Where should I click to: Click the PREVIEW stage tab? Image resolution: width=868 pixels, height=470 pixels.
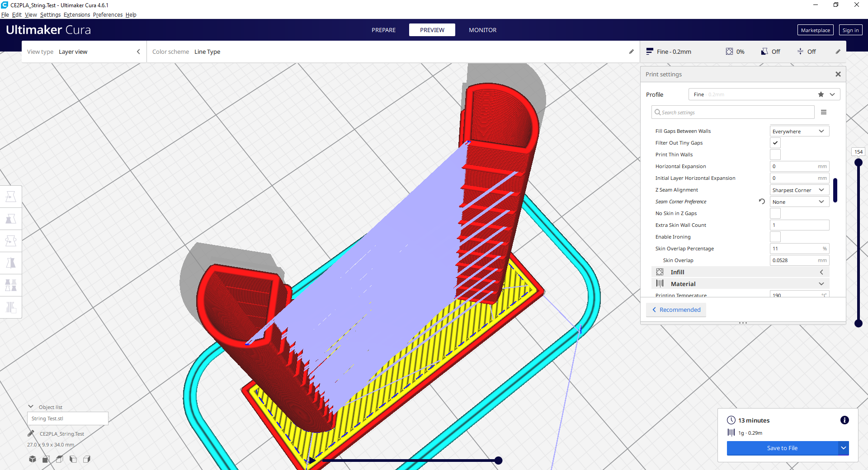[x=432, y=30]
